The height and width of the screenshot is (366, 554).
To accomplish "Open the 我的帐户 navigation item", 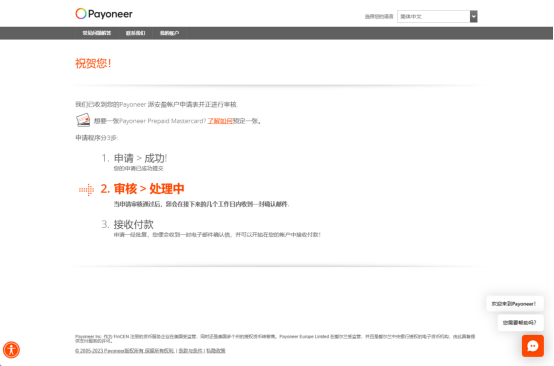I will pos(169,33).
